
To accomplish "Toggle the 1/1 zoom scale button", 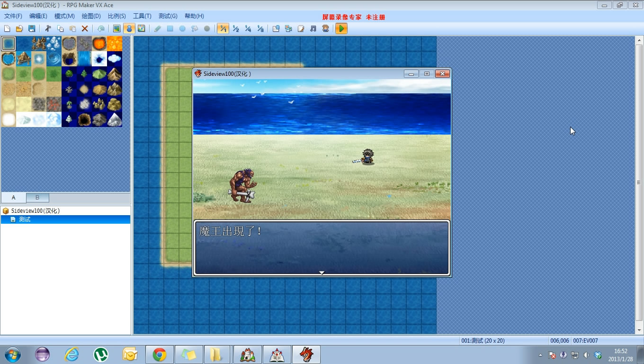I will tap(223, 28).
